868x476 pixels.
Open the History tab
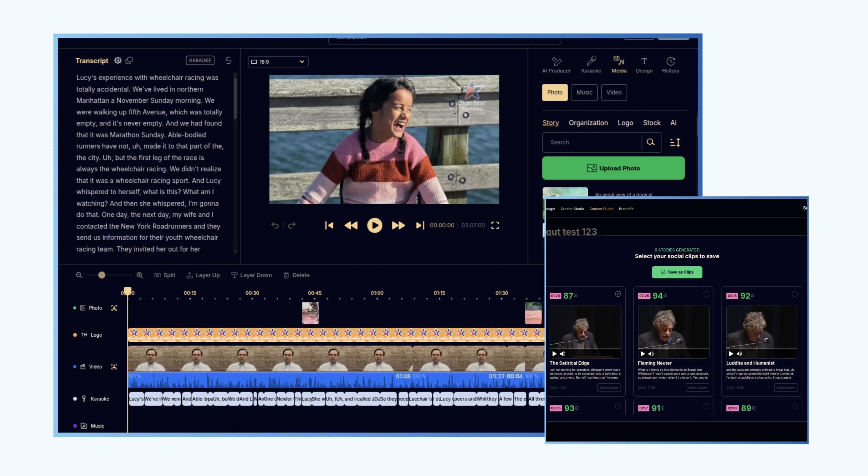670,65
